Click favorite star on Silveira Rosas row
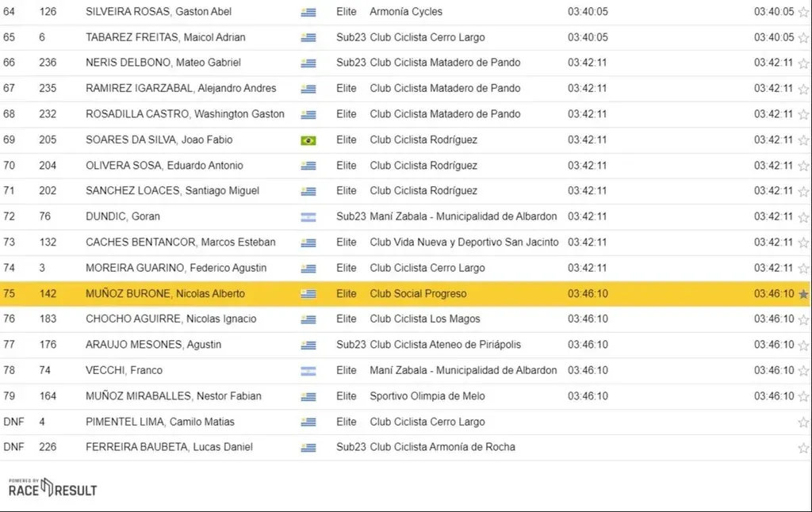812x512 pixels. (803, 12)
